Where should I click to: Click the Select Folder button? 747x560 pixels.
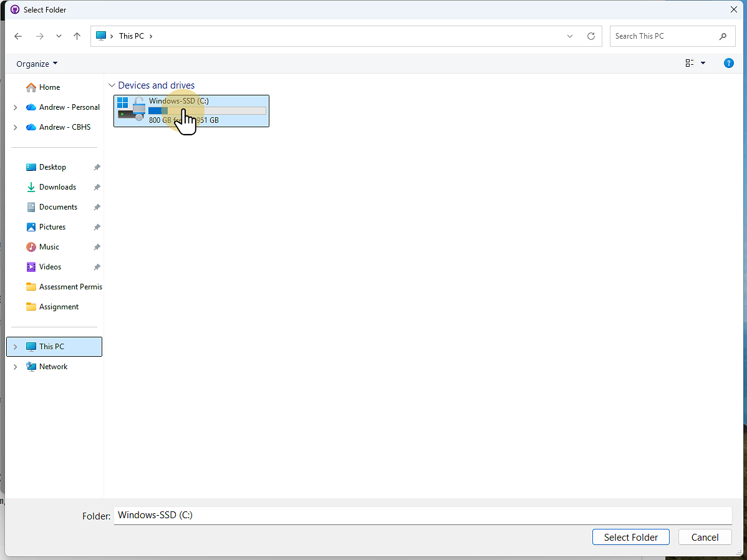click(x=630, y=537)
